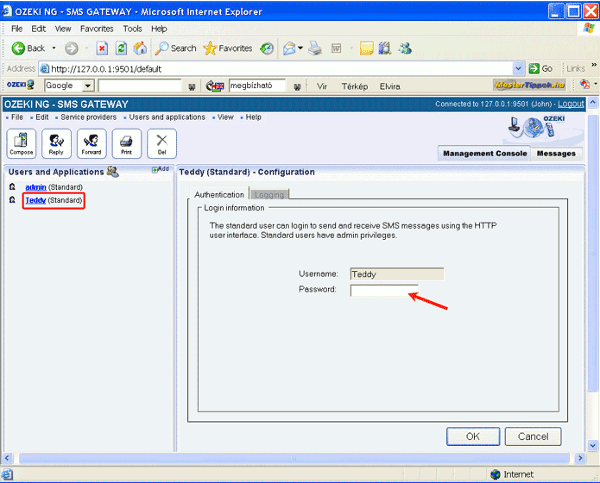Open the Ozeki Help menu

coord(253,117)
